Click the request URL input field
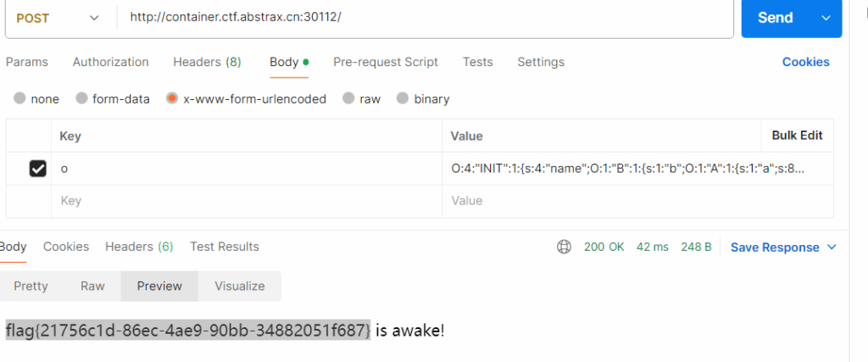 point(424,18)
